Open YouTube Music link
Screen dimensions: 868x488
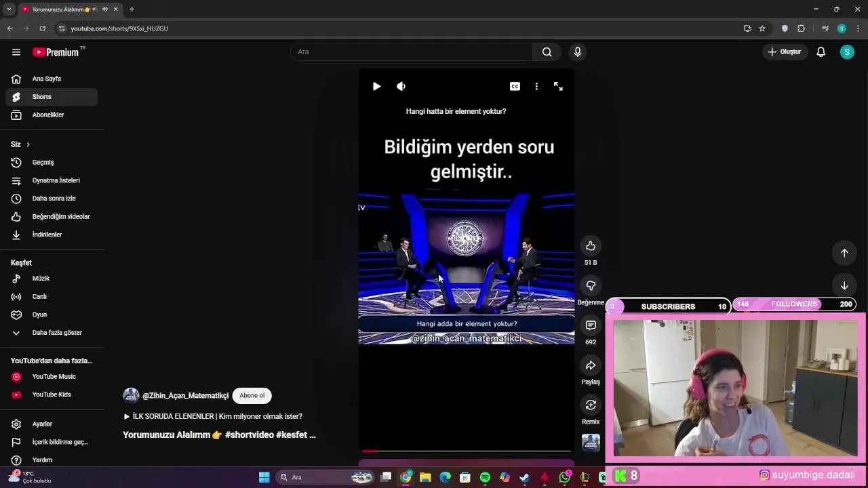pyautogui.click(x=52, y=377)
